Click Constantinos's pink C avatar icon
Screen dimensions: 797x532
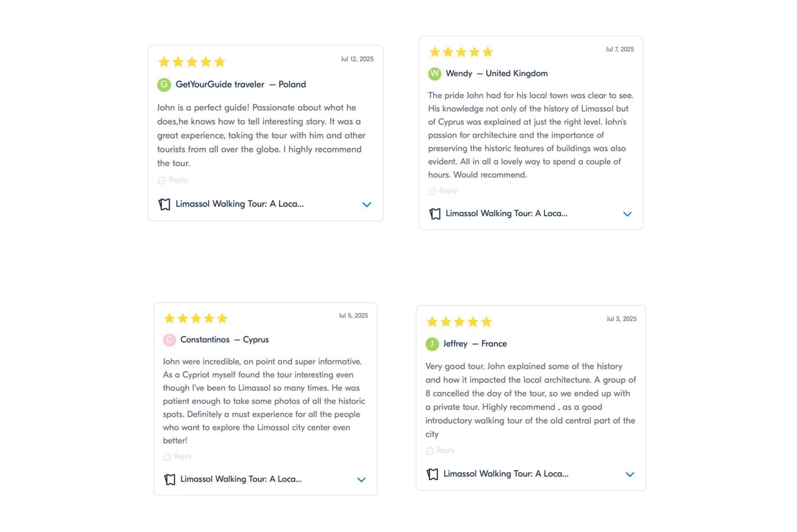[x=169, y=340]
